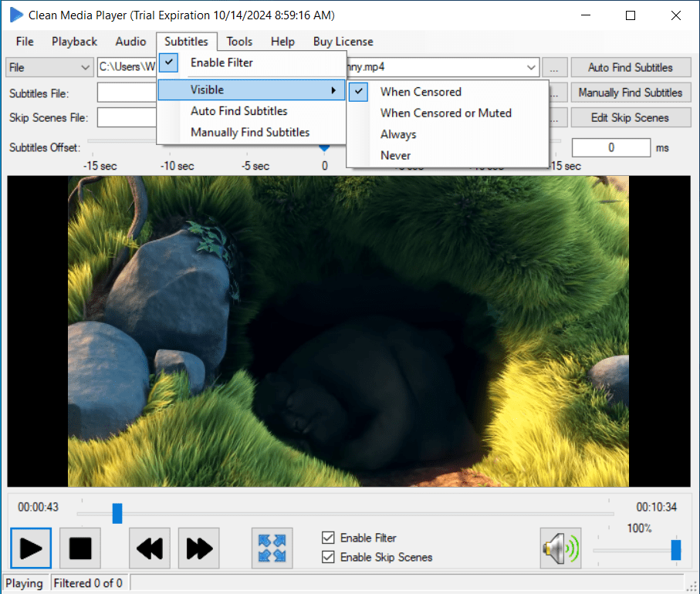700x594 pixels.
Task: Click the Edit Skip Scenes button
Action: (x=631, y=117)
